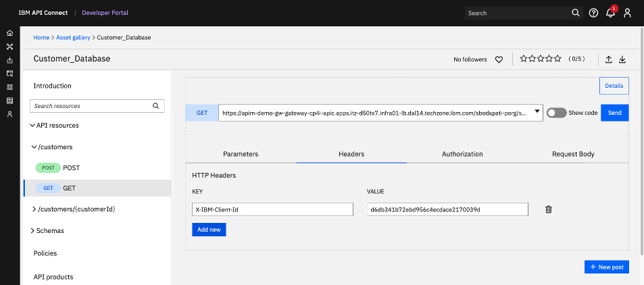
Task: Open the Policies section
Action: pos(45,253)
